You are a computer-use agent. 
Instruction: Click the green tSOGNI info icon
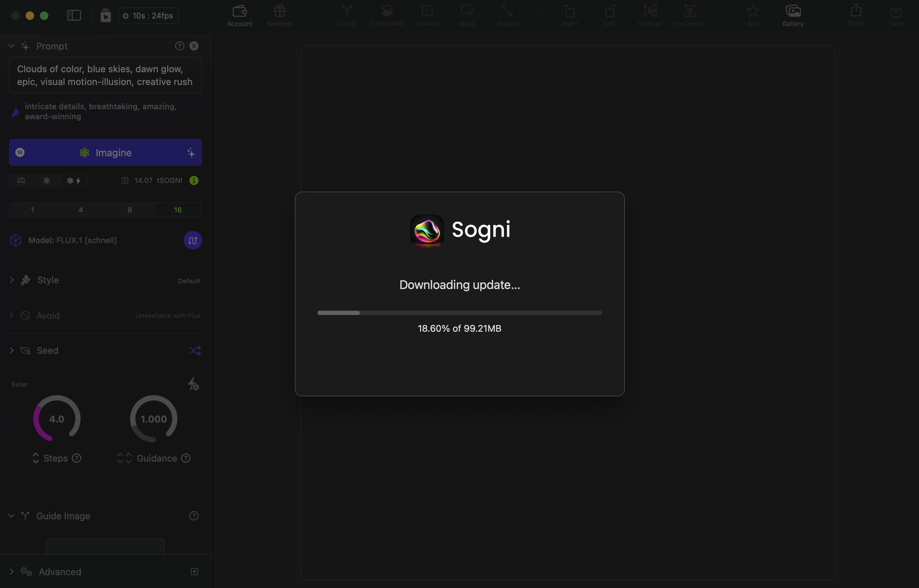click(x=194, y=180)
